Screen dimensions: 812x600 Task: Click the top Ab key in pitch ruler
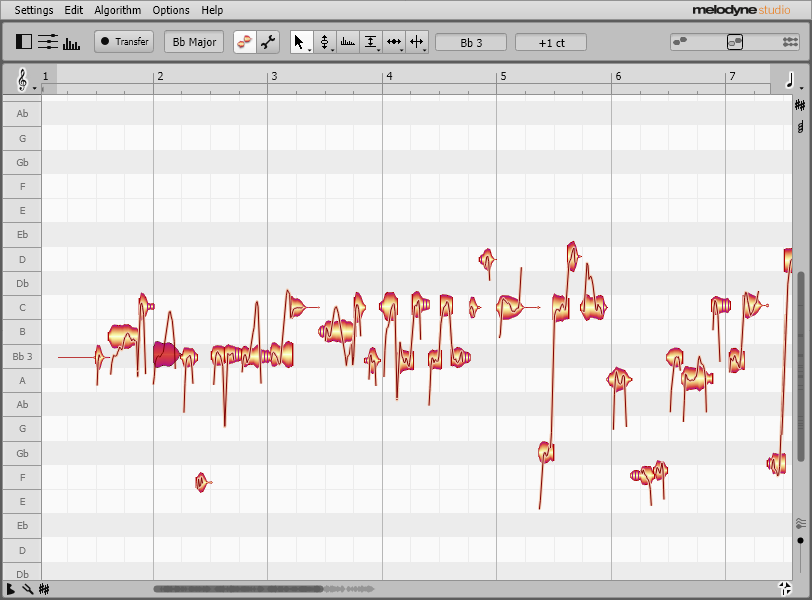22,113
